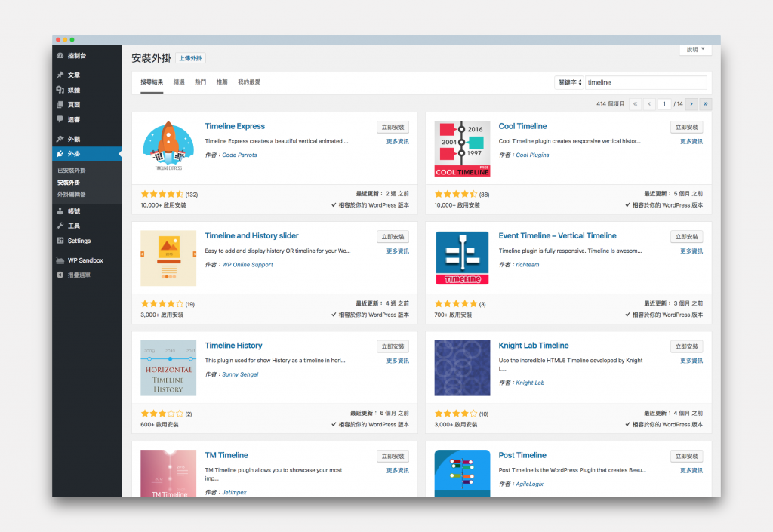The width and height of the screenshot is (773, 532).
Task: Open Installed Plugins (已安裝外掛) submenu item
Action: coord(72,170)
